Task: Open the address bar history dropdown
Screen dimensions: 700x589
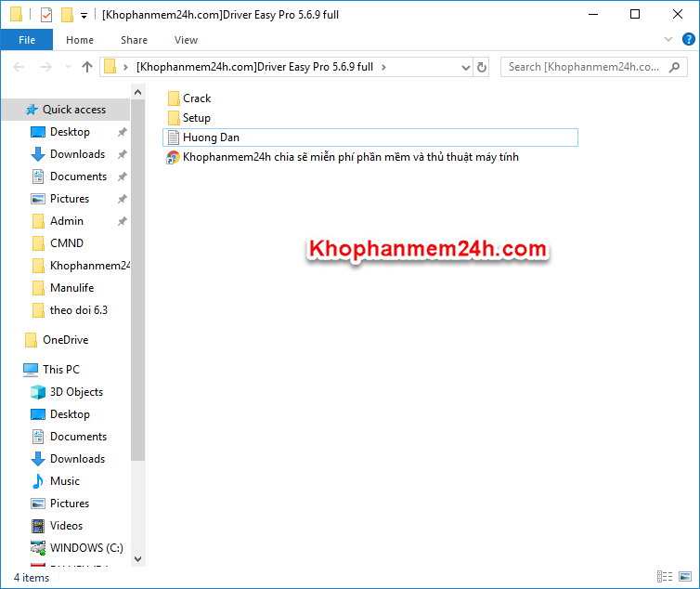Action: tap(466, 67)
